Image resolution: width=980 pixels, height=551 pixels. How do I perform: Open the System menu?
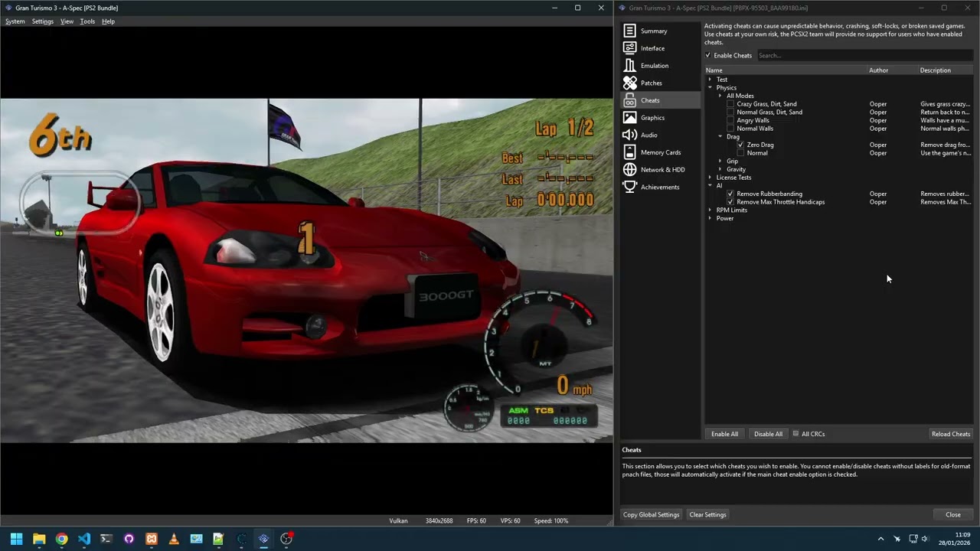click(x=15, y=21)
